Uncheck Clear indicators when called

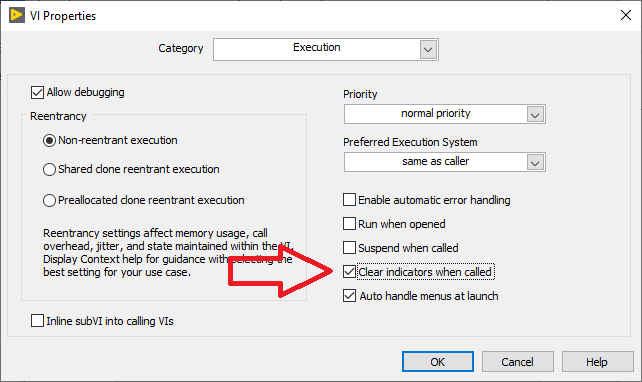(349, 271)
